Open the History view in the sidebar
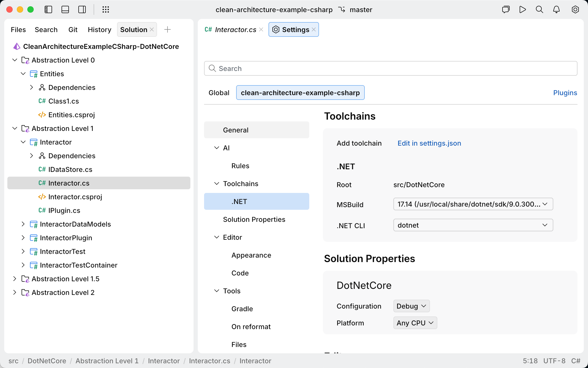The height and width of the screenshot is (368, 588). click(x=99, y=29)
